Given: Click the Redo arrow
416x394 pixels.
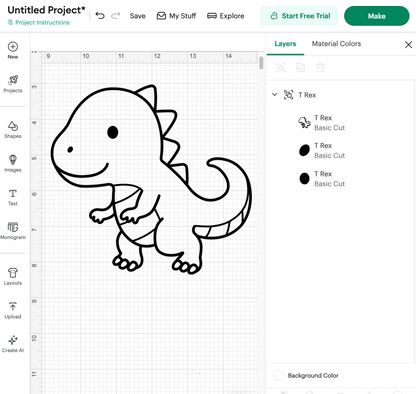Looking at the screenshot, I should [x=115, y=16].
